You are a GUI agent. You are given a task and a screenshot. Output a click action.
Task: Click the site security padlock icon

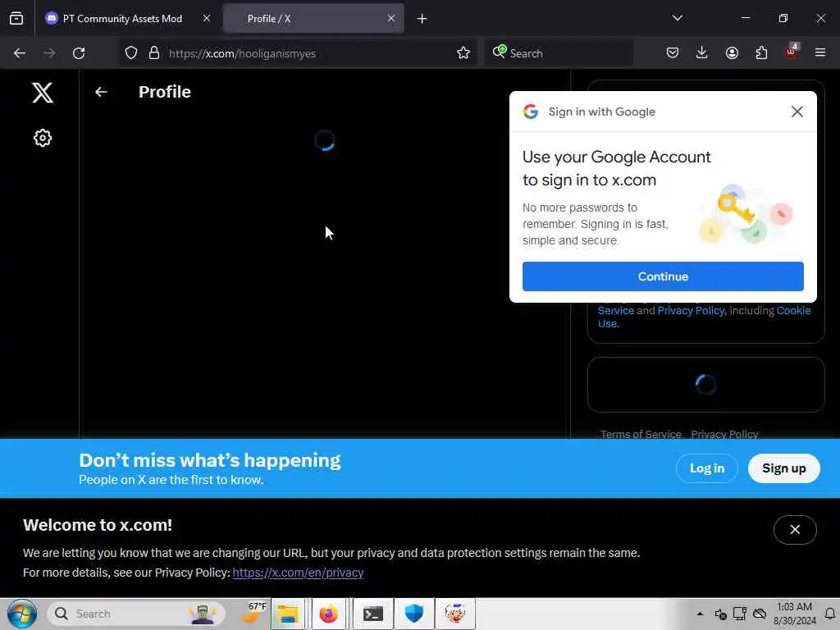click(154, 53)
